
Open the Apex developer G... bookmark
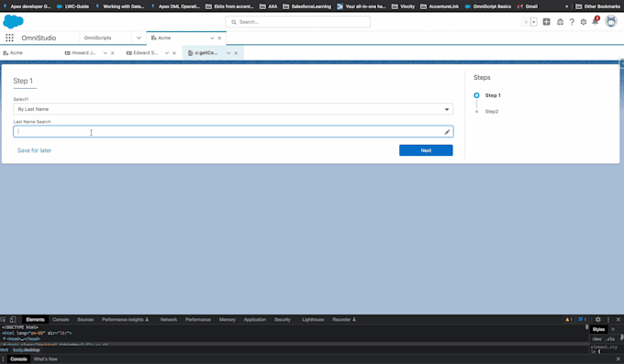tap(28, 6)
